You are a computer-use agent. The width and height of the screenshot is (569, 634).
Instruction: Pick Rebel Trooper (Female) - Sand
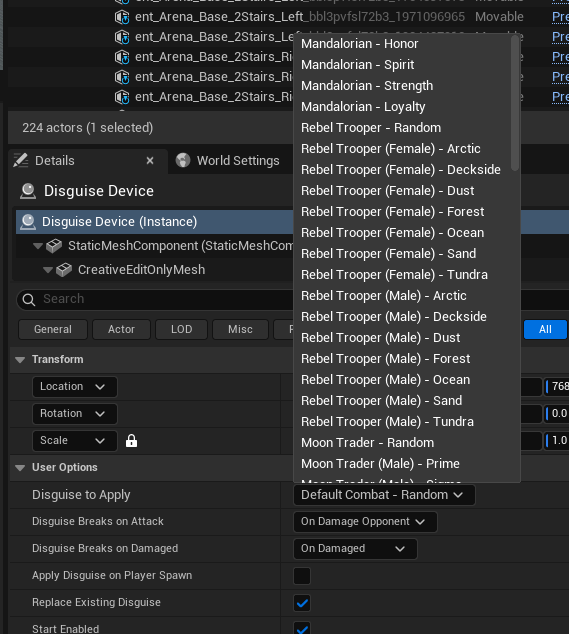point(388,254)
